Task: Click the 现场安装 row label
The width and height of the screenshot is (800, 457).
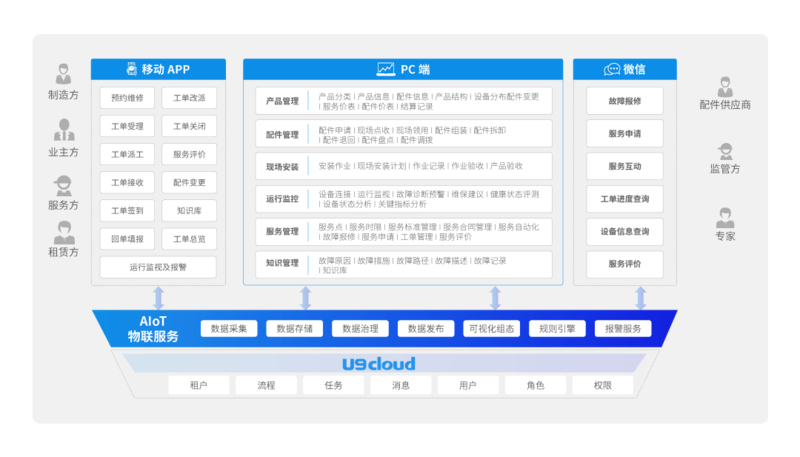Action: pyautogui.click(x=282, y=167)
